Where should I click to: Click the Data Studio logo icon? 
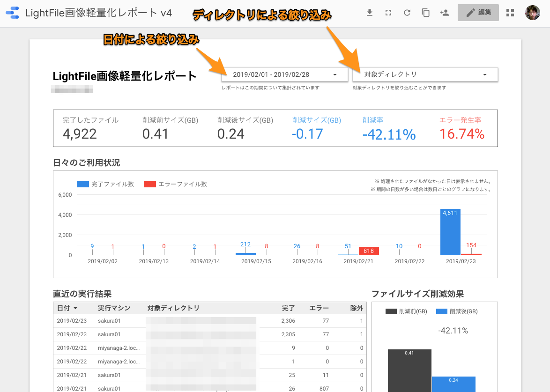click(13, 13)
